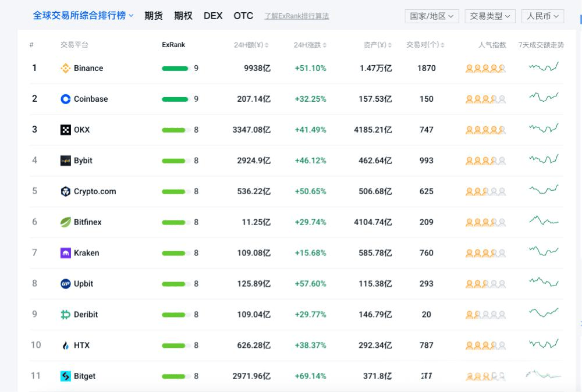This screenshot has height=392, width=582.
Task: Click the Deribit logo icon
Action: click(66, 315)
